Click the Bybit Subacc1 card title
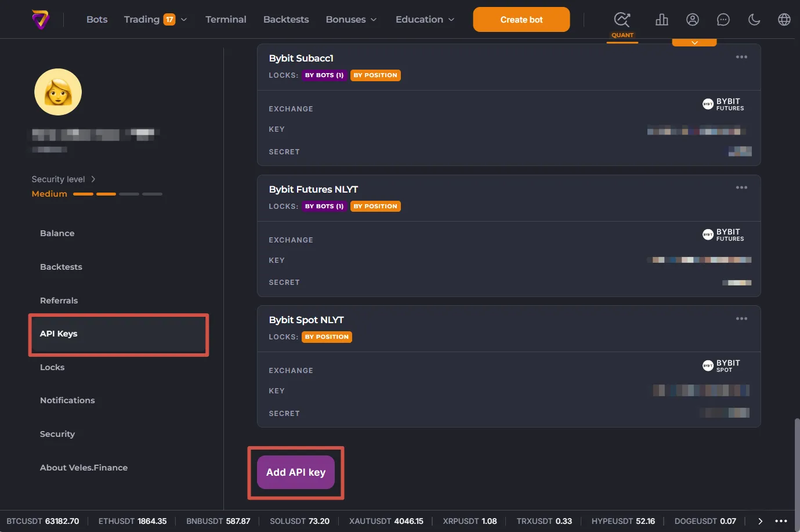 pyautogui.click(x=301, y=58)
